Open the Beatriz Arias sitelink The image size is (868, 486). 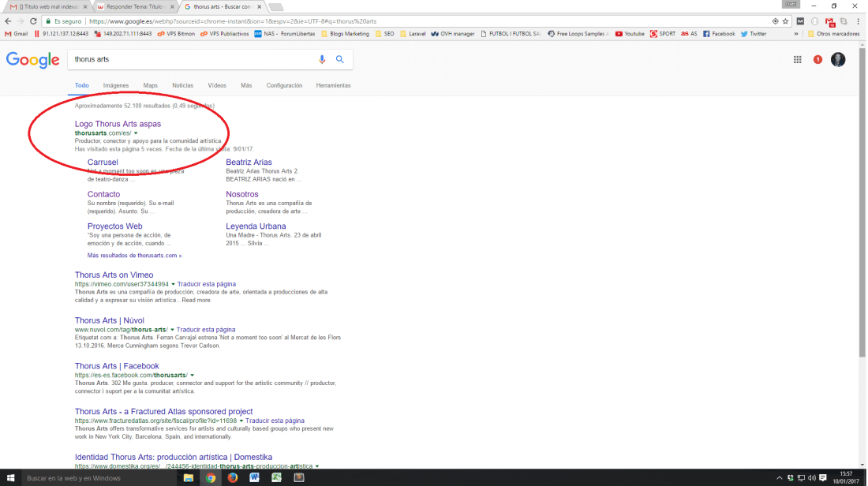[x=249, y=163]
